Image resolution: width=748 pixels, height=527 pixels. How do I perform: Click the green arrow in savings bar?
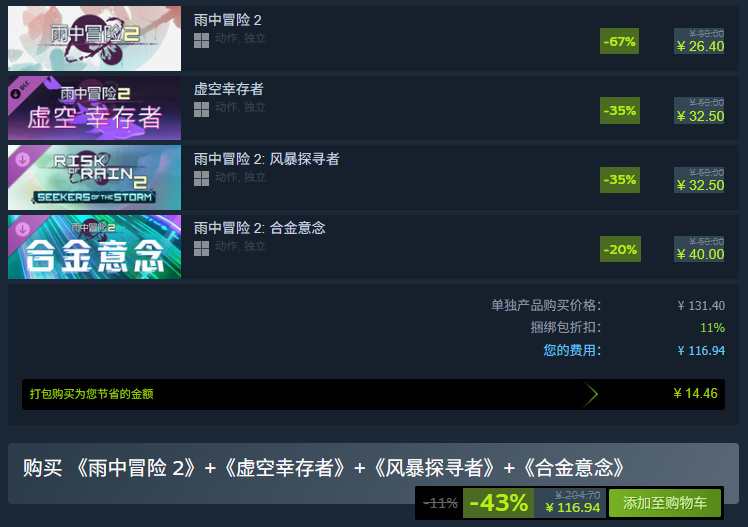click(591, 394)
